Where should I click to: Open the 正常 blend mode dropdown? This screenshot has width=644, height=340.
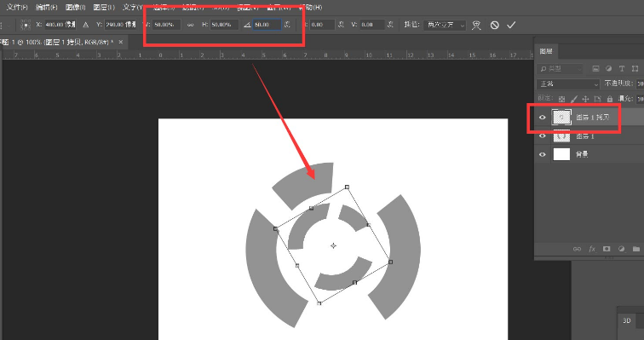tap(568, 84)
